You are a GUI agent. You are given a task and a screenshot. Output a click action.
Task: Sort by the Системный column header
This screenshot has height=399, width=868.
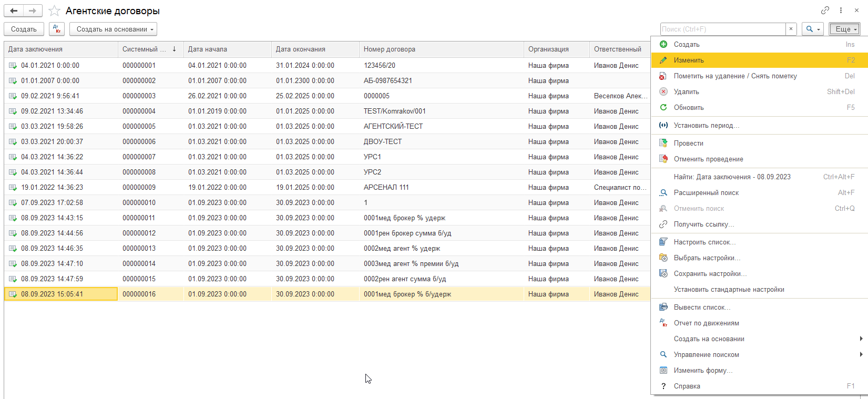(151, 49)
